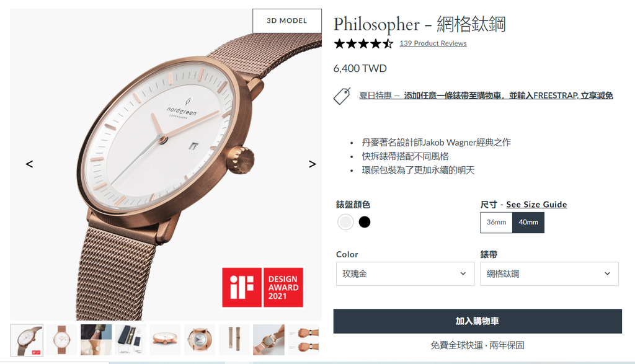Screen dimensions: 635x364
Task: Open the 3D MODEL viewer
Action: pyautogui.click(x=286, y=20)
